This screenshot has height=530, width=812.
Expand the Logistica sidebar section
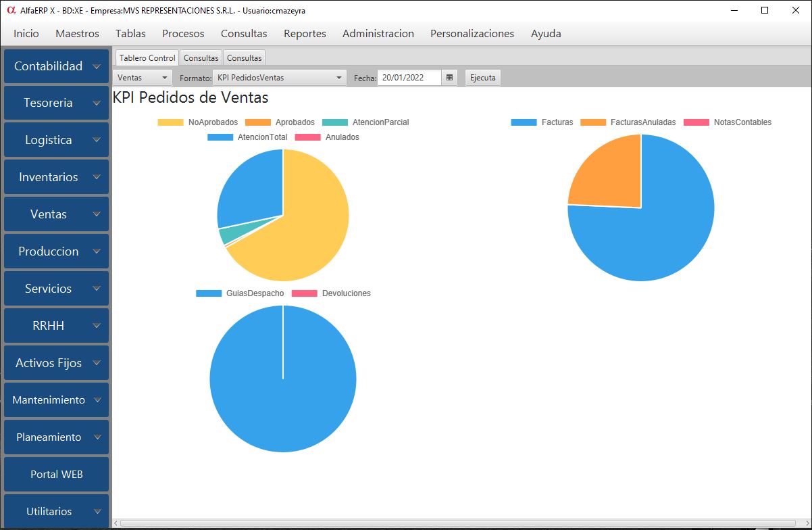pos(56,140)
